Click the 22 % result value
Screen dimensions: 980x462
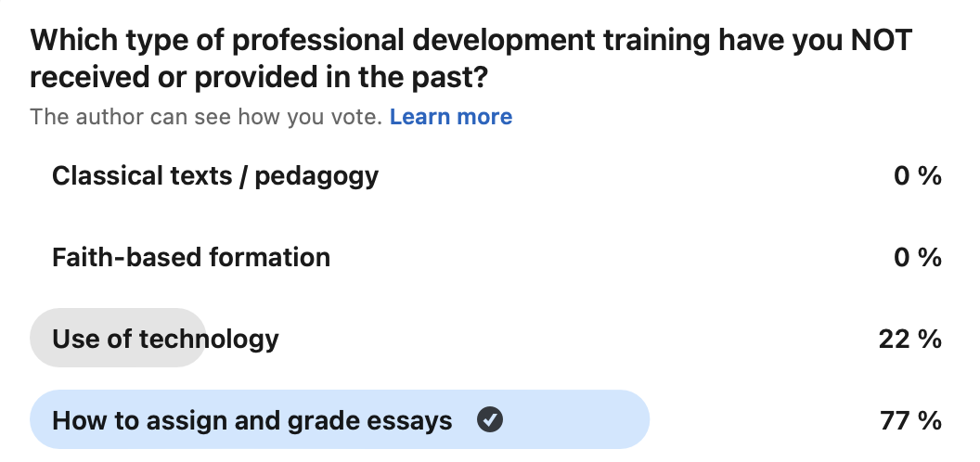(x=910, y=339)
